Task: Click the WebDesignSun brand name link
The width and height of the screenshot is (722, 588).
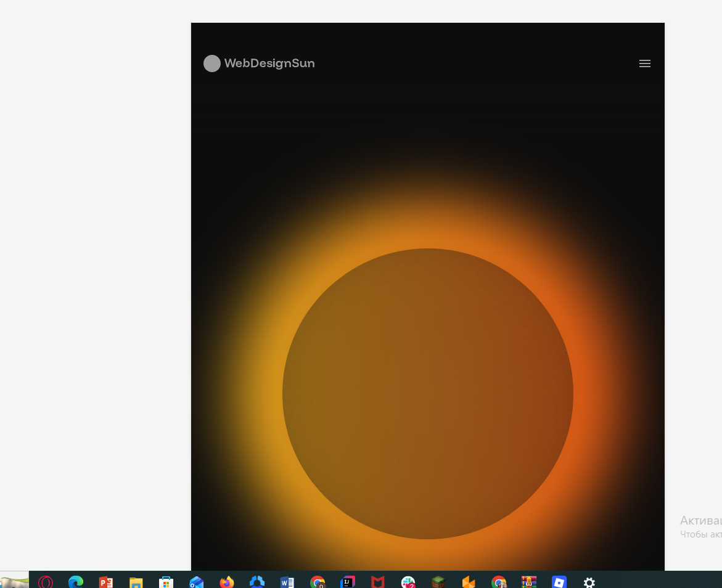Action: (x=269, y=63)
